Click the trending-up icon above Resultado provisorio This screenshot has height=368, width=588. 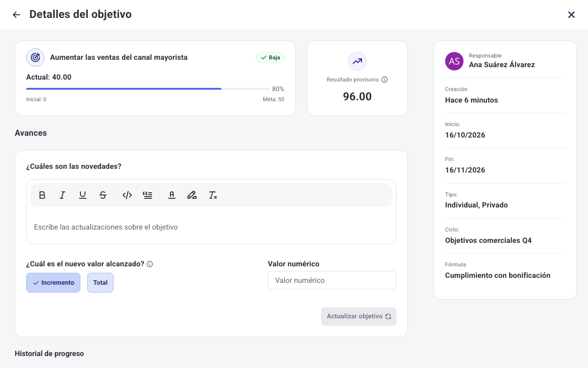click(357, 61)
